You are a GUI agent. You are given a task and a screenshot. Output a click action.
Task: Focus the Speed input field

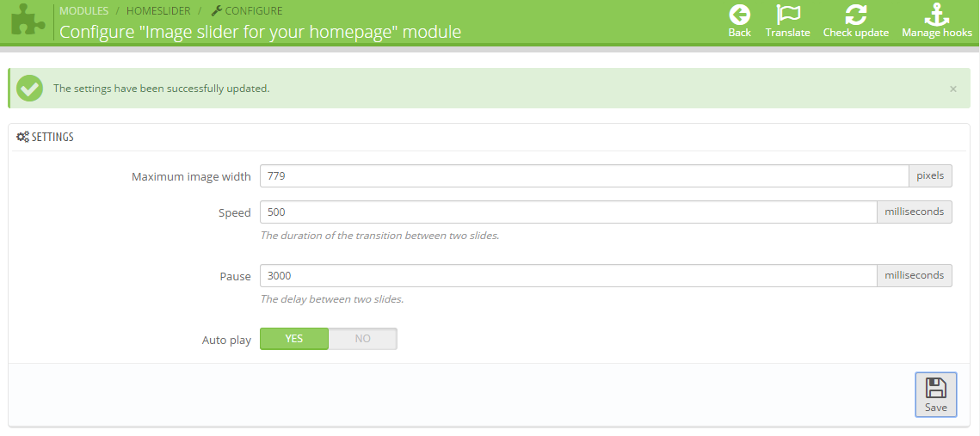click(568, 212)
